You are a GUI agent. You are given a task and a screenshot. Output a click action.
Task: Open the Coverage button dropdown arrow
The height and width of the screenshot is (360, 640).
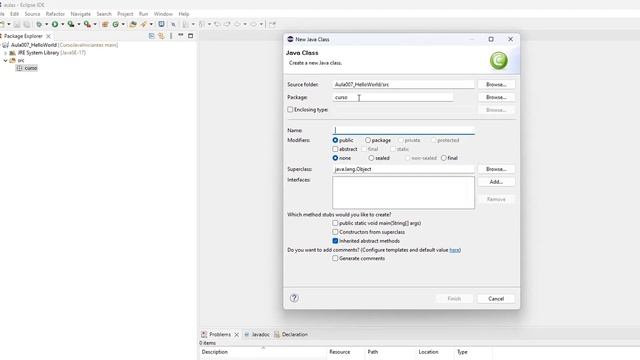pos(79,24)
